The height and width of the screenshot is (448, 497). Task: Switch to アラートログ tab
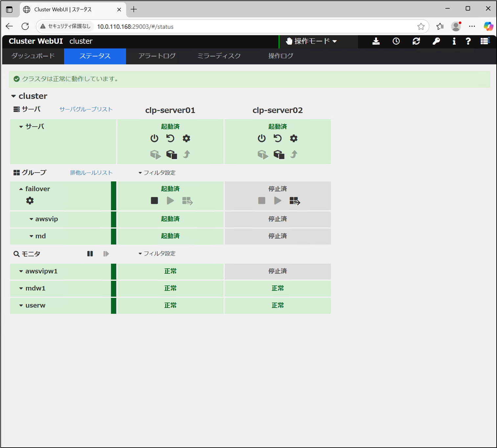(157, 56)
